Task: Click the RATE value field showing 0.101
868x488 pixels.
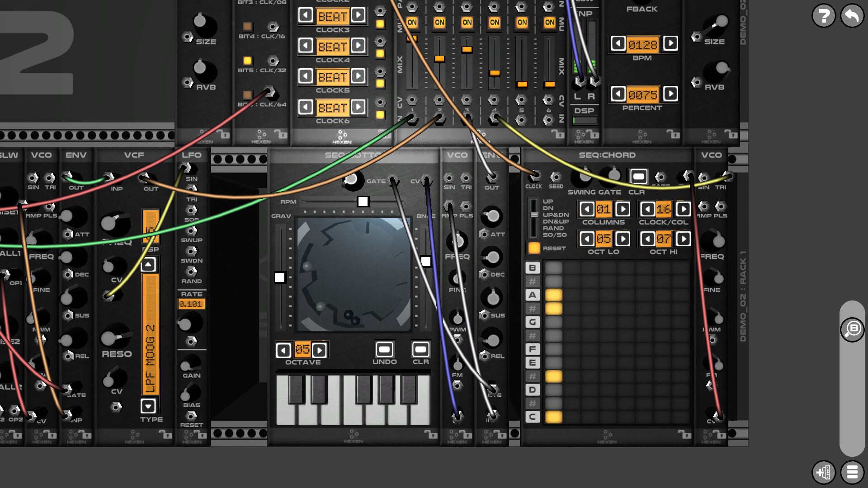Action: pyautogui.click(x=191, y=304)
